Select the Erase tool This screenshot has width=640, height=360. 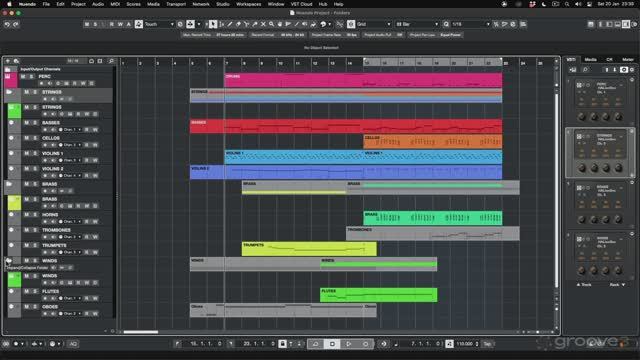click(238, 24)
